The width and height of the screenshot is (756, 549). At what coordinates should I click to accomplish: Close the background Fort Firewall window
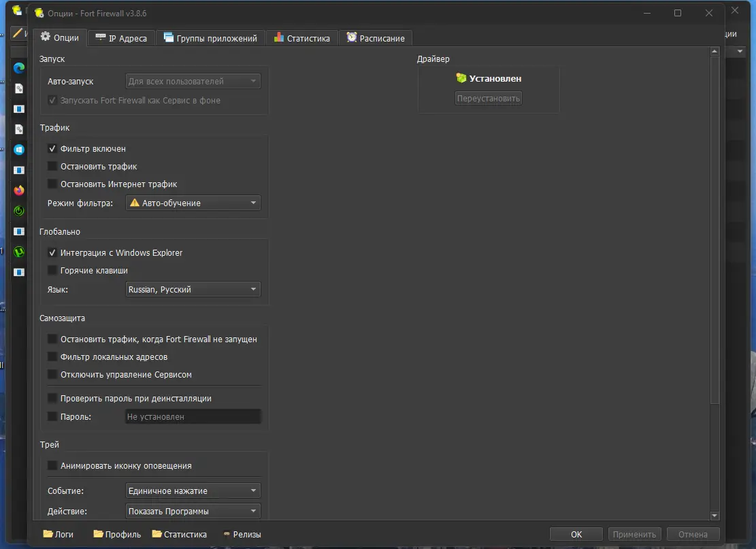pyautogui.click(x=735, y=10)
